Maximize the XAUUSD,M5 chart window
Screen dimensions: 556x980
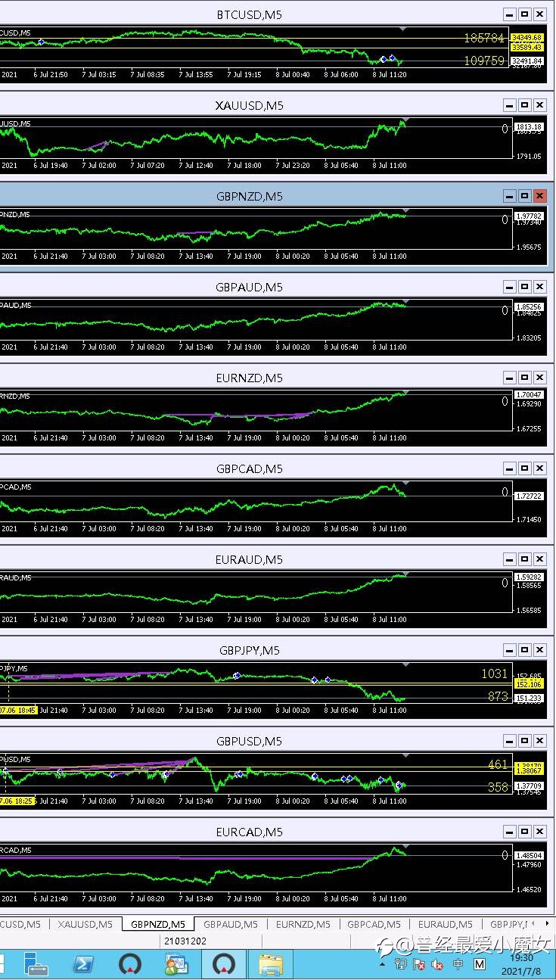coord(524,105)
